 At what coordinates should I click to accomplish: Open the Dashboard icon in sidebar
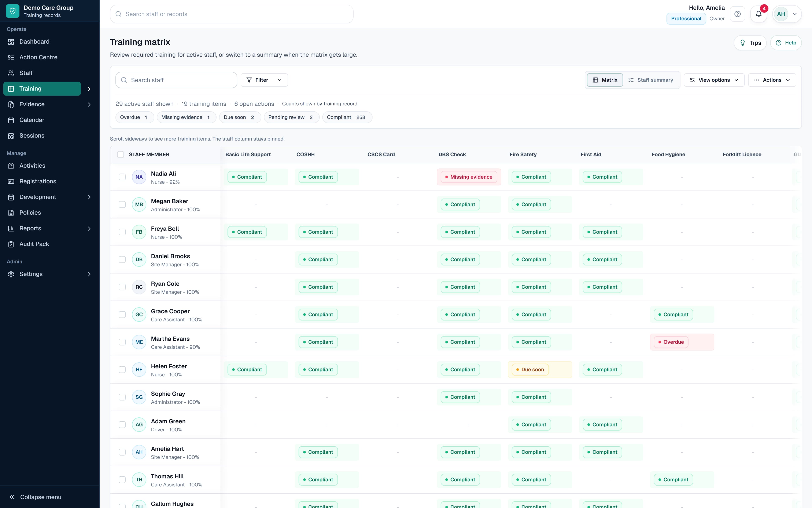pyautogui.click(x=11, y=42)
